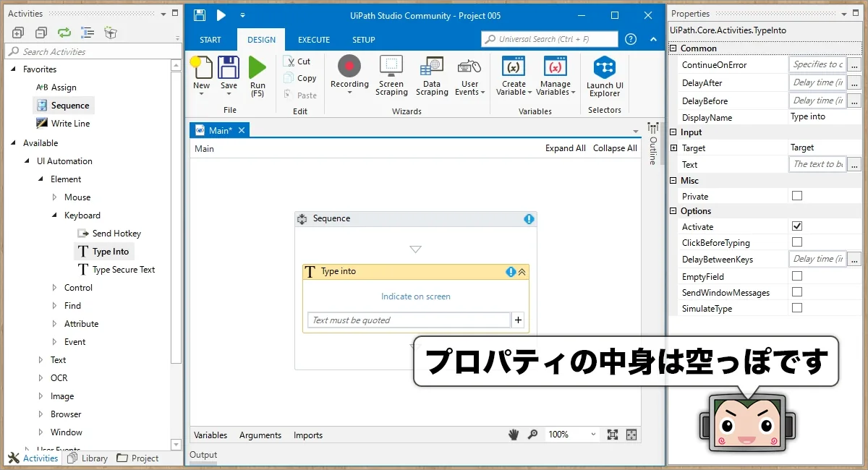This screenshot has height=470, width=868.
Task: Collapse the UI Automation node
Action: [27, 161]
